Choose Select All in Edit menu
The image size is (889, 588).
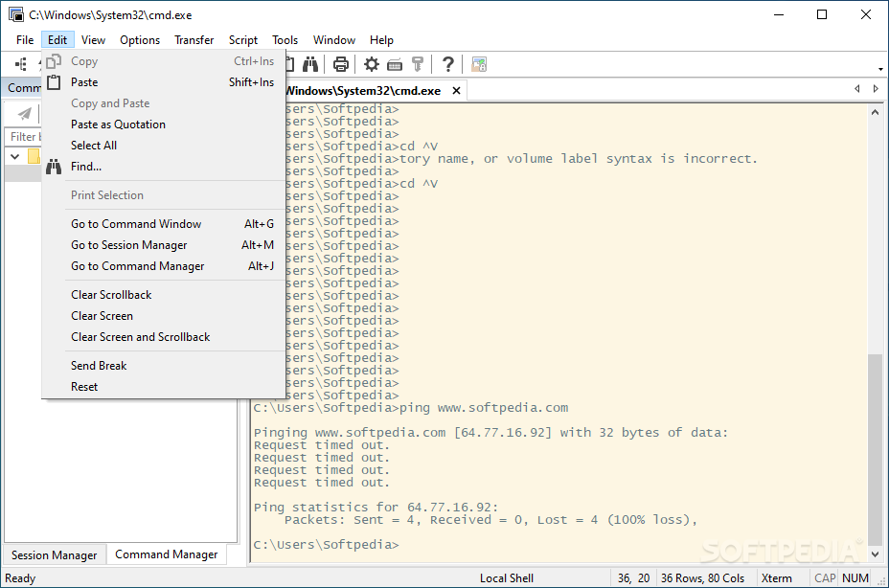163,146
